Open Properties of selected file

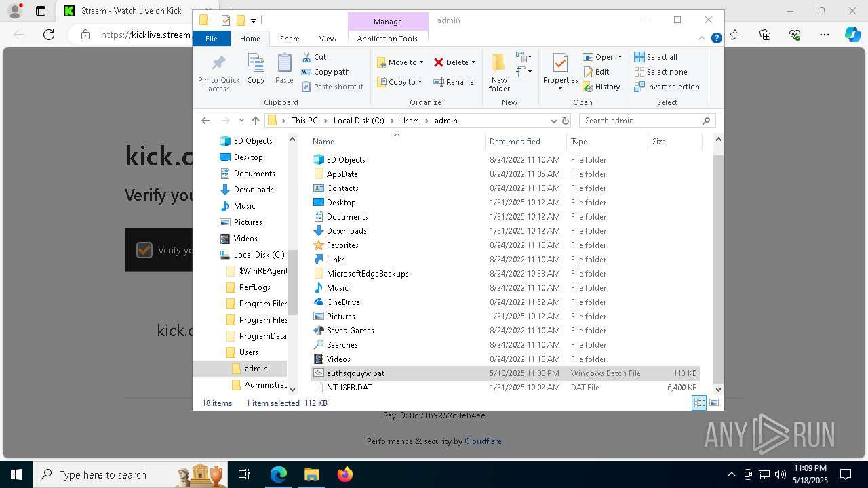[560, 72]
